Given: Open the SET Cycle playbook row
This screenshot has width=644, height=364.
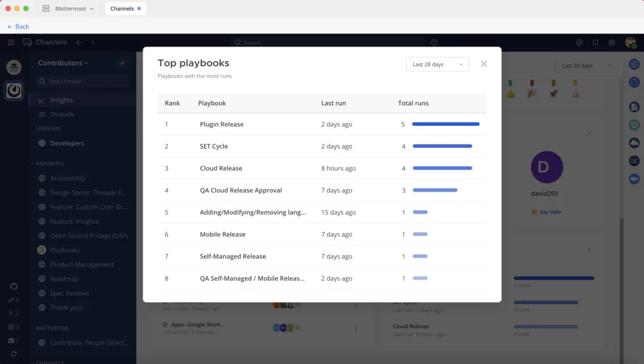Looking at the screenshot, I should tap(322, 146).
